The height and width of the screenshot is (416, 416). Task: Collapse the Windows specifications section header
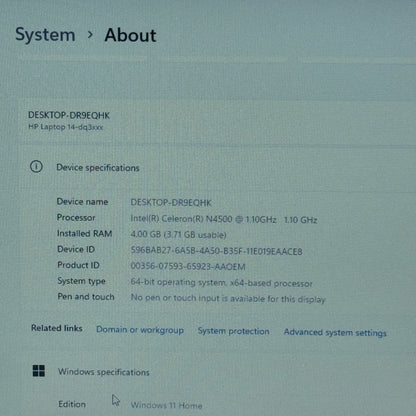tap(104, 372)
